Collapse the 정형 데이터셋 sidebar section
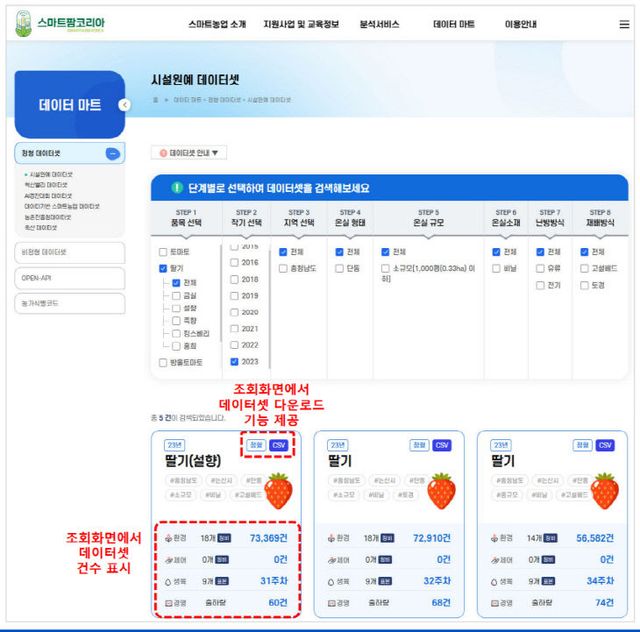 (x=112, y=153)
